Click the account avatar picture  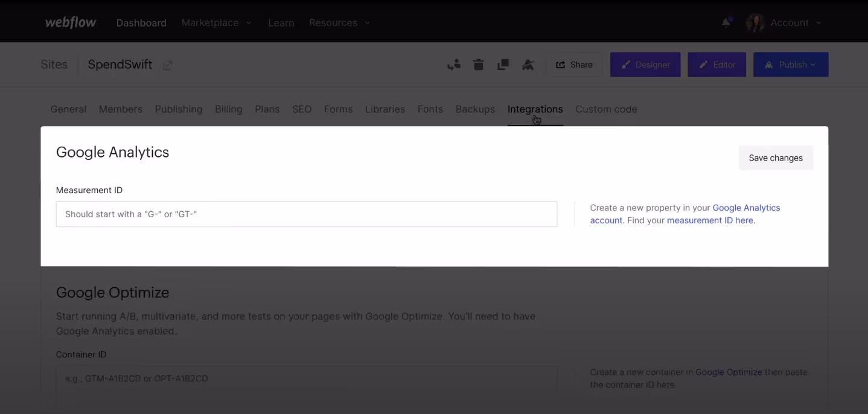(x=755, y=23)
